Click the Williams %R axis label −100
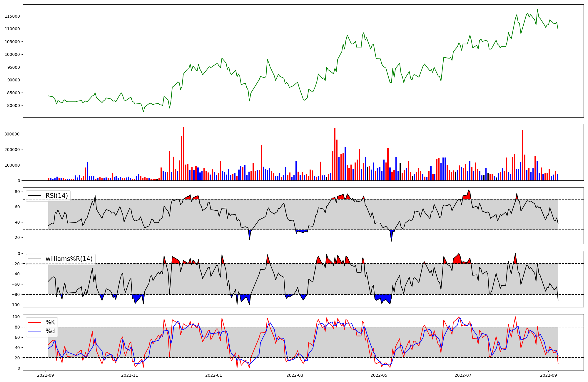The height and width of the screenshot is (382, 588). [14, 305]
